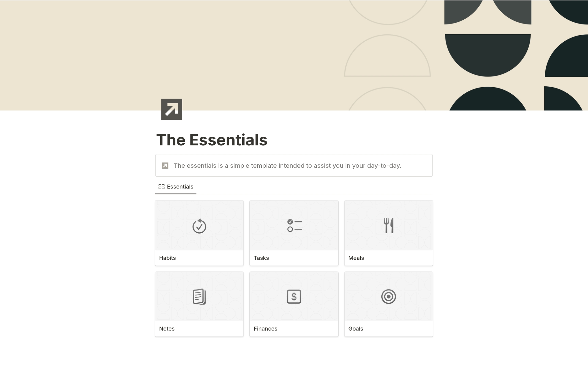
Task: Toggle visibility of the Habits card
Action: (199, 233)
